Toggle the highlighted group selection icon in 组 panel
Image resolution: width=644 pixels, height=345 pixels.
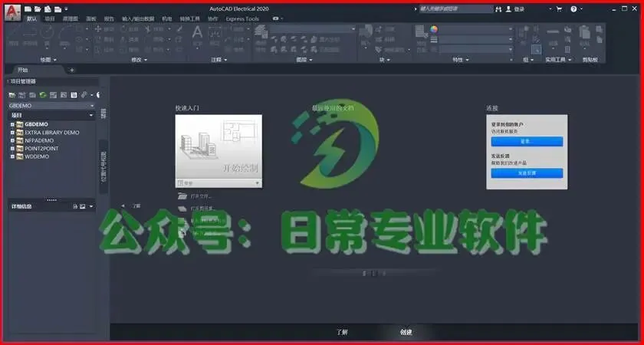click(x=537, y=50)
